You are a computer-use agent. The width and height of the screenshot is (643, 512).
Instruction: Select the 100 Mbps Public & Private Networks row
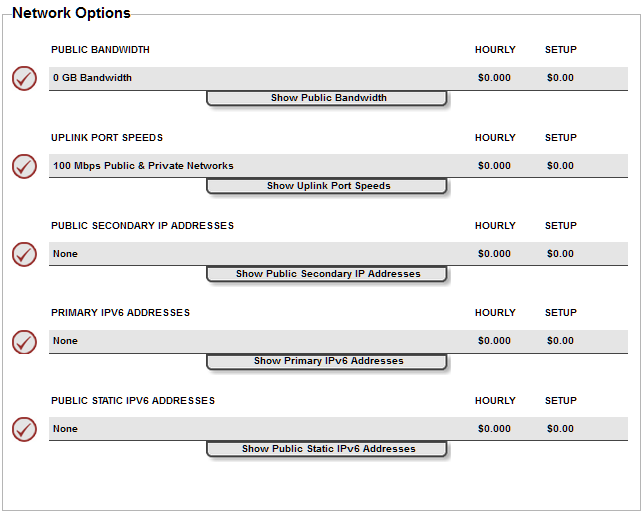click(x=338, y=166)
